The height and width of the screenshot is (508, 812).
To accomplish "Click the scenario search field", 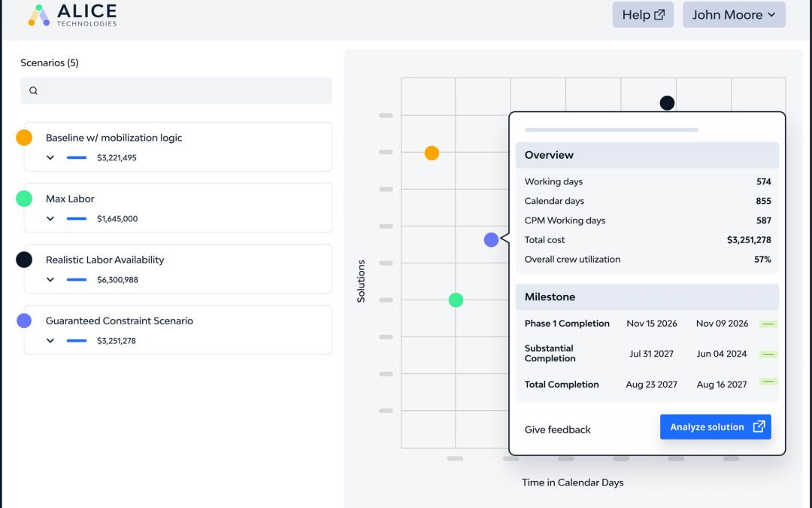I will click(x=176, y=91).
